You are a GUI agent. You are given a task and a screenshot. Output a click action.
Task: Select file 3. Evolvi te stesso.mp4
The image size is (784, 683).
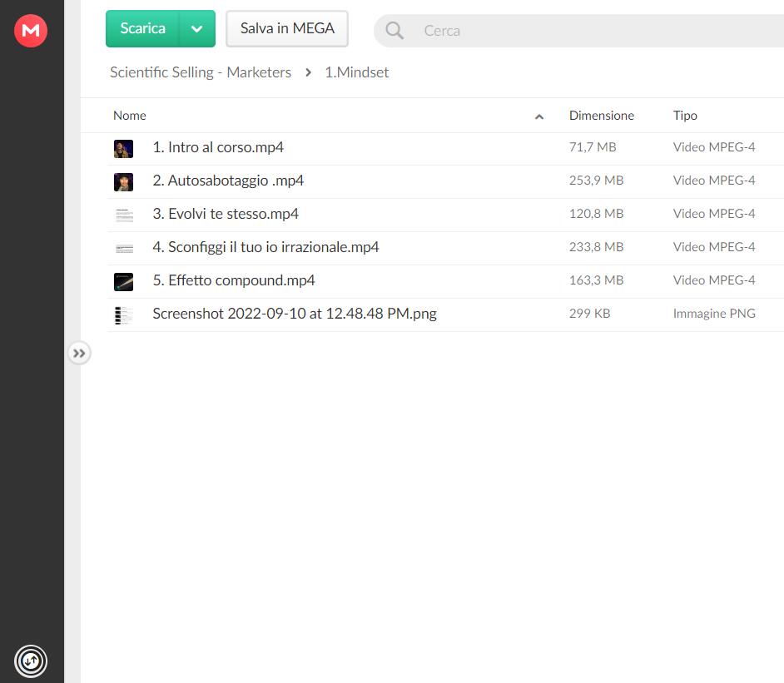tap(446, 215)
